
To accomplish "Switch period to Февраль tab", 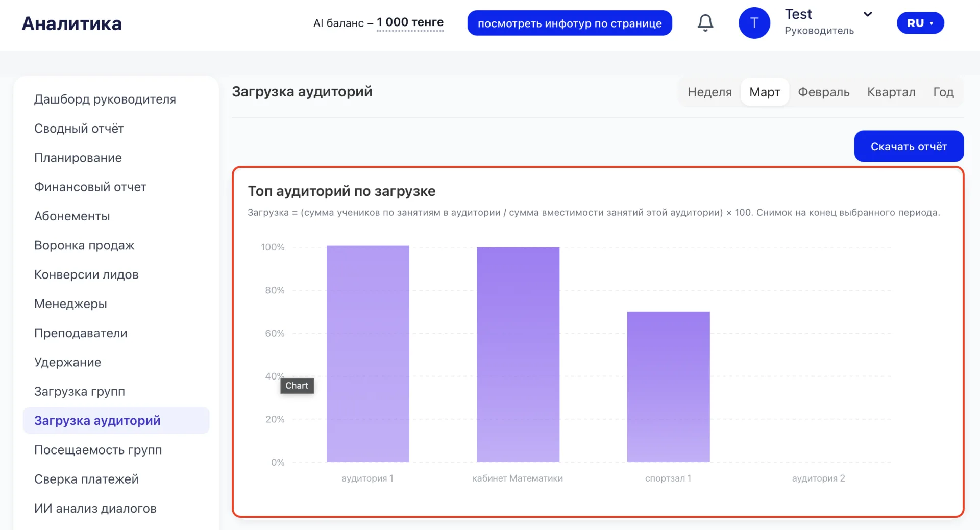I will 824,92.
